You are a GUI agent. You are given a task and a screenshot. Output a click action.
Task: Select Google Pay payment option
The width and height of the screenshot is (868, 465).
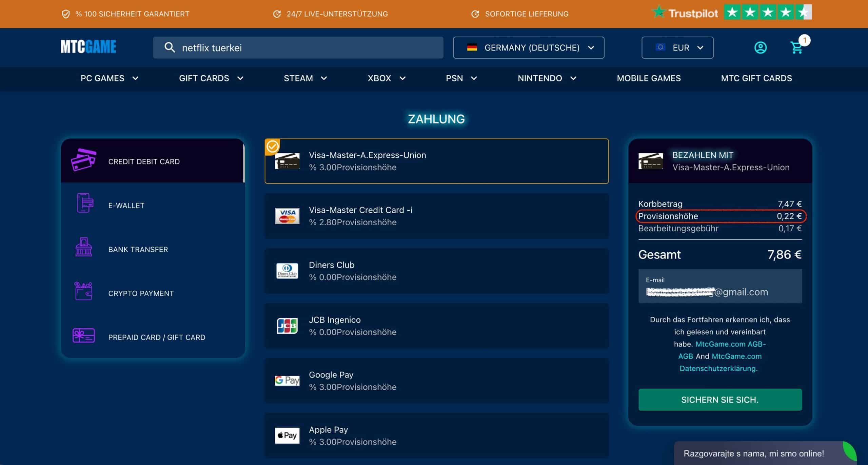coord(436,381)
